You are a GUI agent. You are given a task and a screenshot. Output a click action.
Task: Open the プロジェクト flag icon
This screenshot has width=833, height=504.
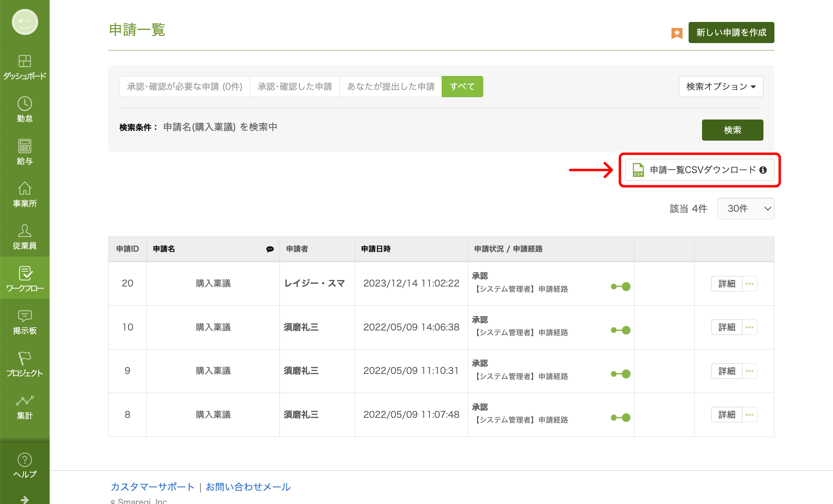25,358
